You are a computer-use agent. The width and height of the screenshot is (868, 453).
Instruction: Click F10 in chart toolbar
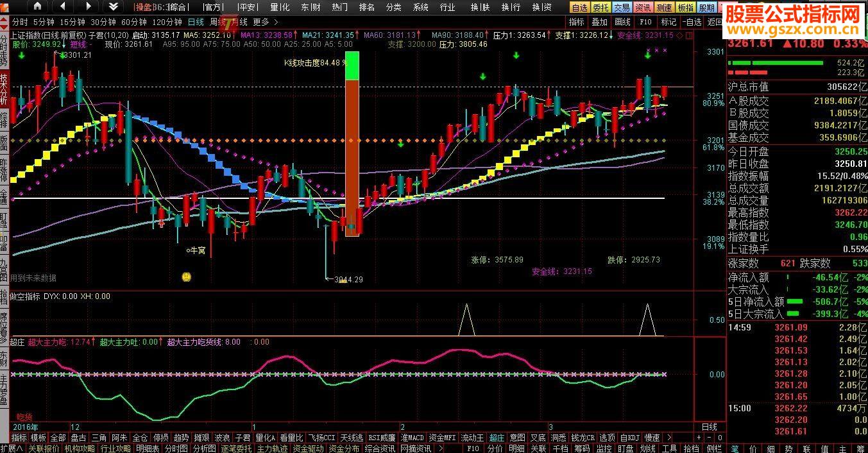click(x=645, y=22)
